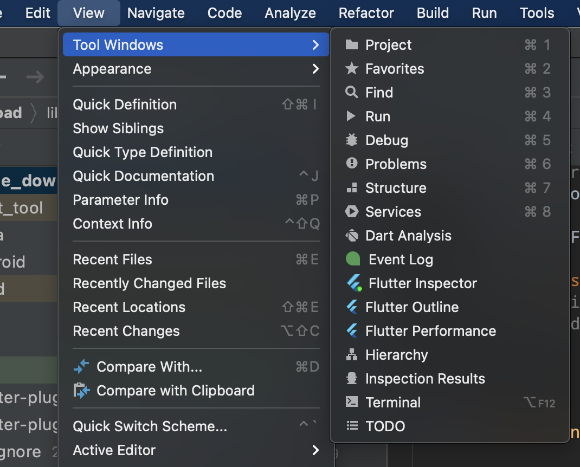Choose Quick Switch Scheme...
Viewport: 580px width, 467px height.
[196, 426]
